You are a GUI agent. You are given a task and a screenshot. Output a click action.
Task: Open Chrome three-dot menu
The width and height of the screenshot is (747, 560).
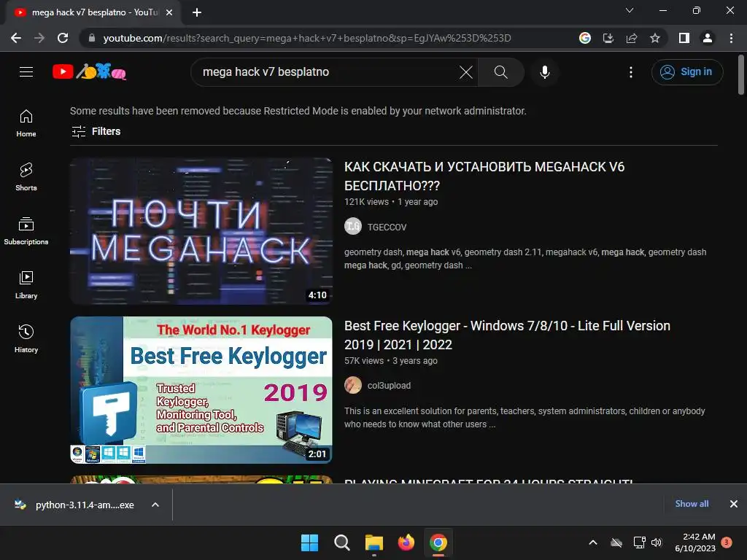click(731, 38)
